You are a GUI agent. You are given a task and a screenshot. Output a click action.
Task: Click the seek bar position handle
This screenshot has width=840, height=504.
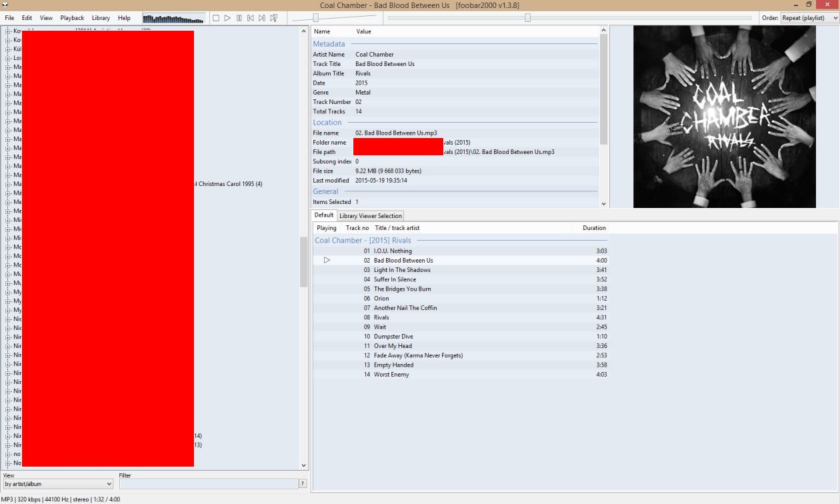click(527, 18)
